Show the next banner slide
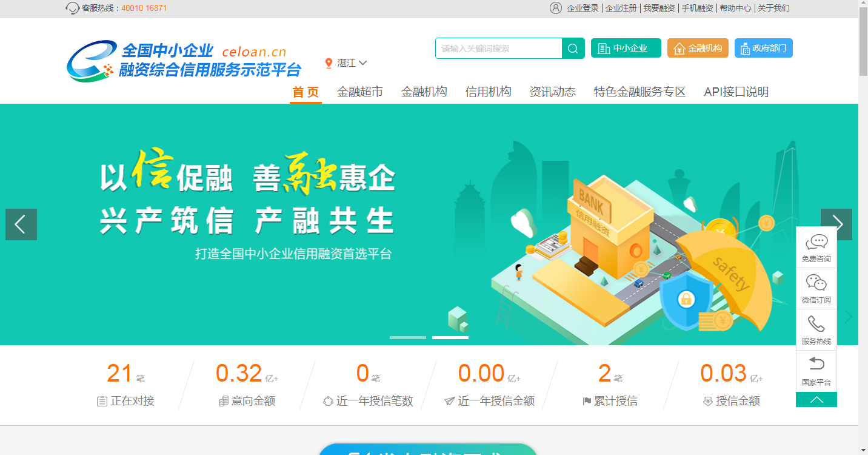The width and height of the screenshot is (868, 455). 836,224
